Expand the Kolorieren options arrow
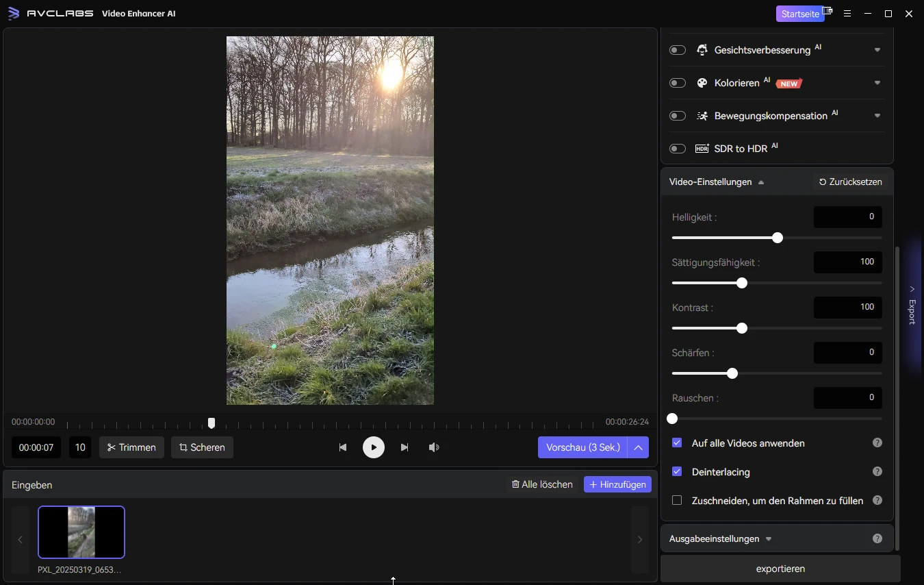 click(x=877, y=83)
